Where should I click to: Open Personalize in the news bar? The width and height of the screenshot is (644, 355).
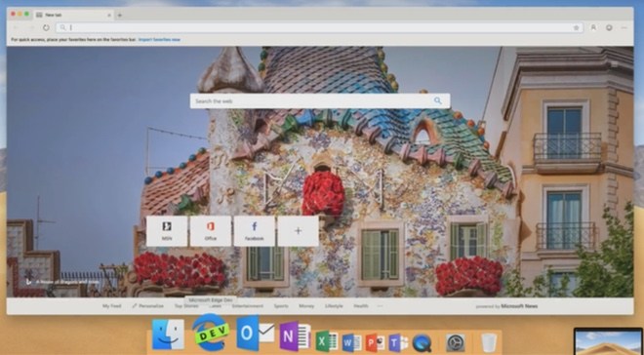tap(148, 306)
